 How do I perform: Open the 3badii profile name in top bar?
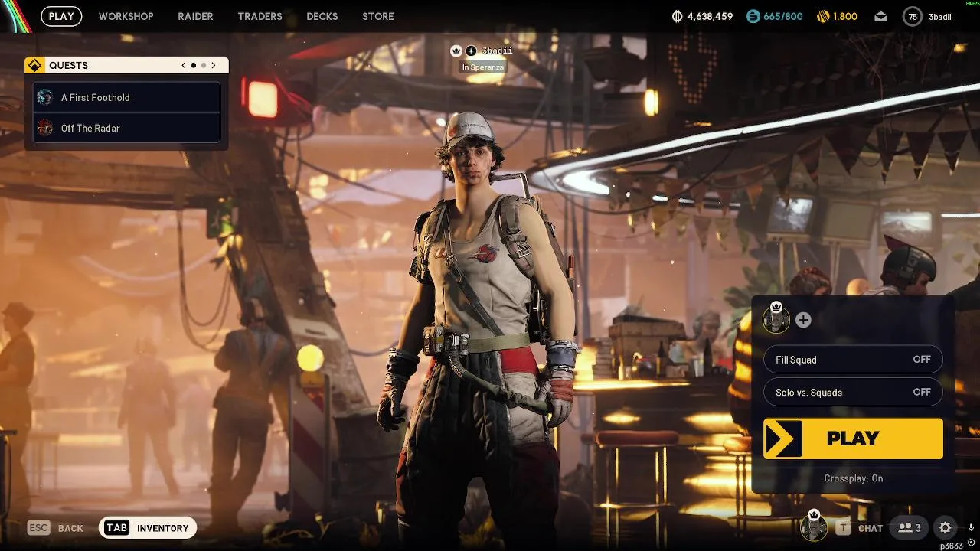(x=940, y=17)
